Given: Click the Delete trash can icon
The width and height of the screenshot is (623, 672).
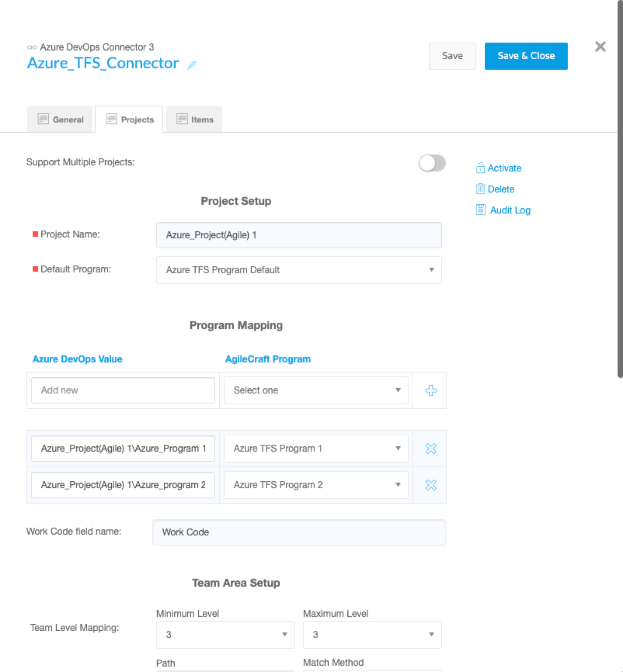Looking at the screenshot, I should pos(480,189).
